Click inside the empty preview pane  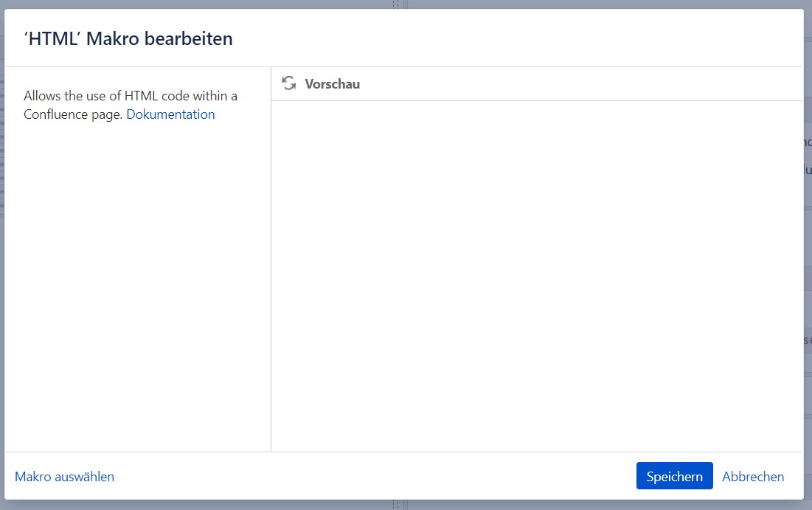click(536, 276)
